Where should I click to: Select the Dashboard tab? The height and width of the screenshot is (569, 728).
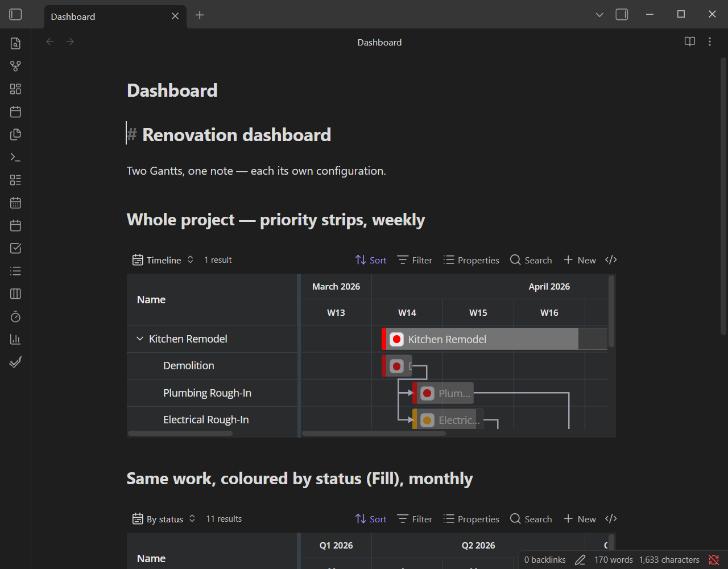(x=115, y=17)
